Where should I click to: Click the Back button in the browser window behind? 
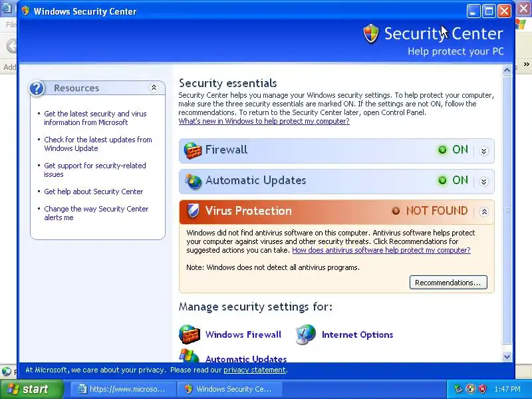click(x=11, y=45)
